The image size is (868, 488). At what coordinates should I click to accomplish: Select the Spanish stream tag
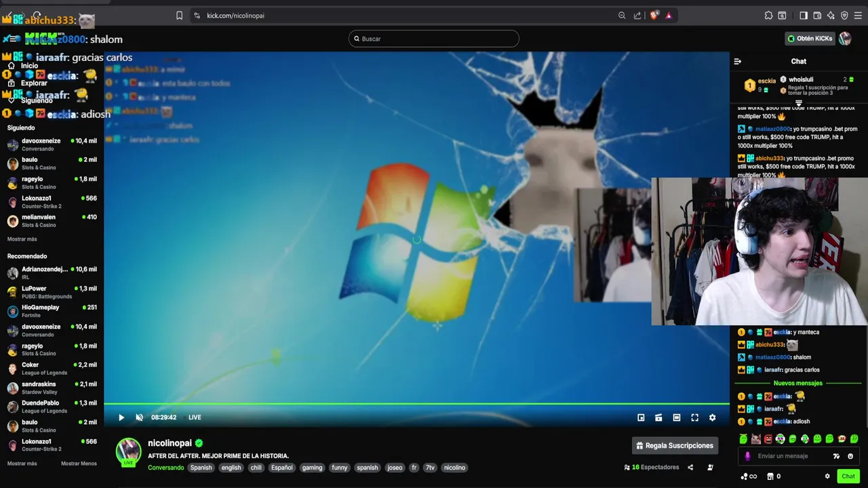pyautogui.click(x=201, y=468)
